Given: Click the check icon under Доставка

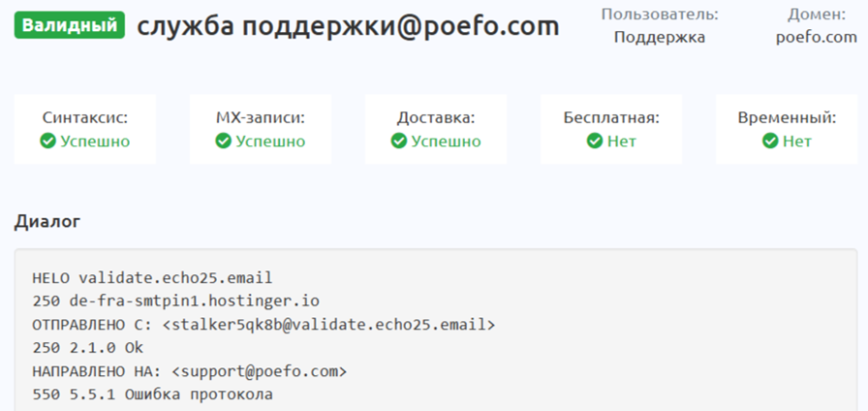Looking at the screenshot, I should click(399, 142).
